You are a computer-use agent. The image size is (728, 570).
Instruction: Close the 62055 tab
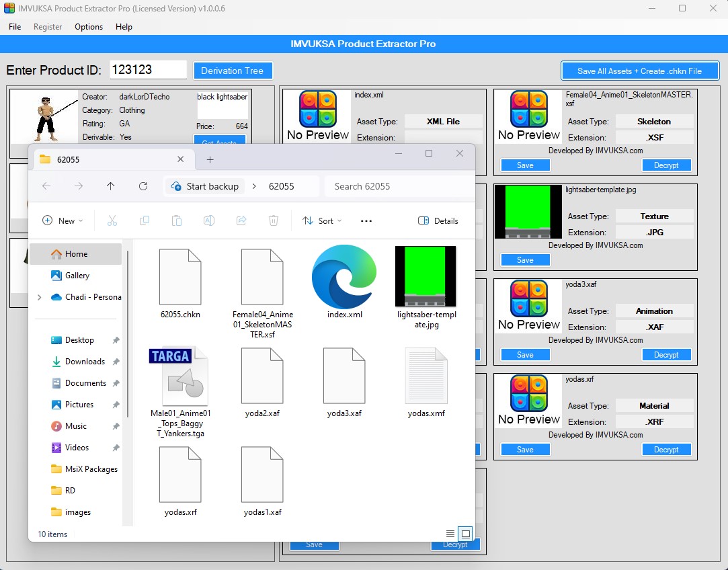(181, 159)
